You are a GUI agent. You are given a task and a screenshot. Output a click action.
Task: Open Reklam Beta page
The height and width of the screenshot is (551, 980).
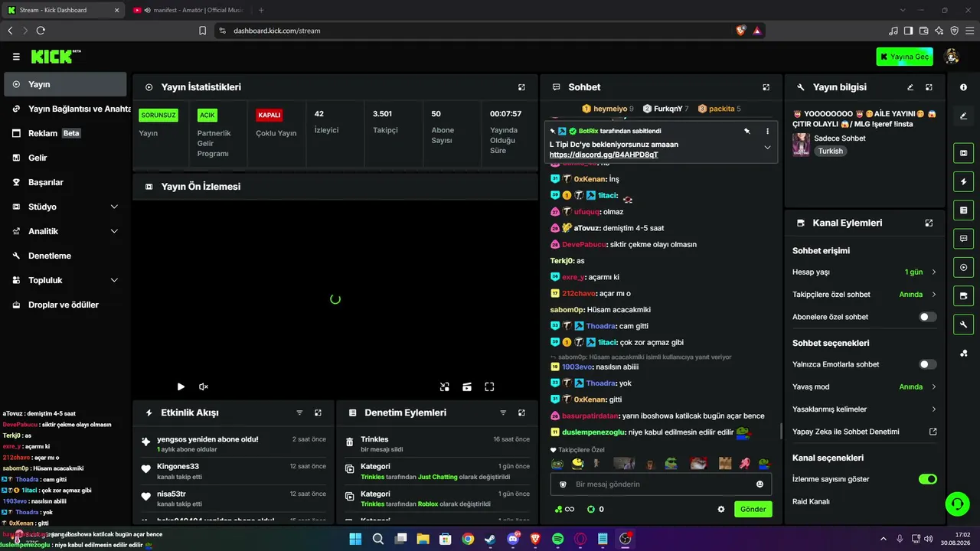point(65,133)
